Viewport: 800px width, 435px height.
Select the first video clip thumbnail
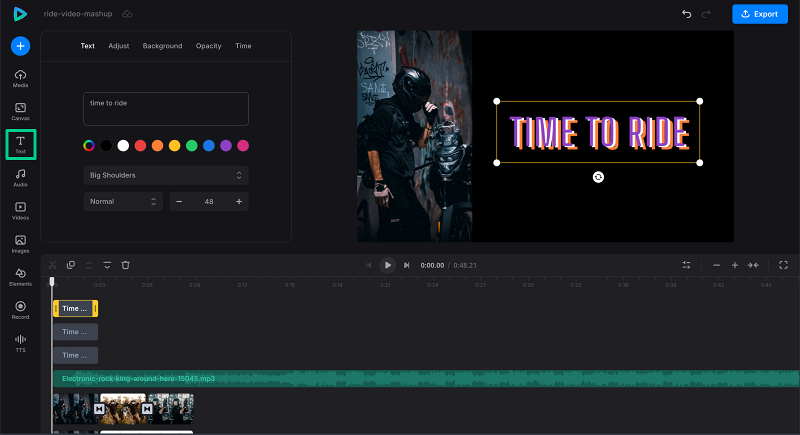[x=74, y=409]
